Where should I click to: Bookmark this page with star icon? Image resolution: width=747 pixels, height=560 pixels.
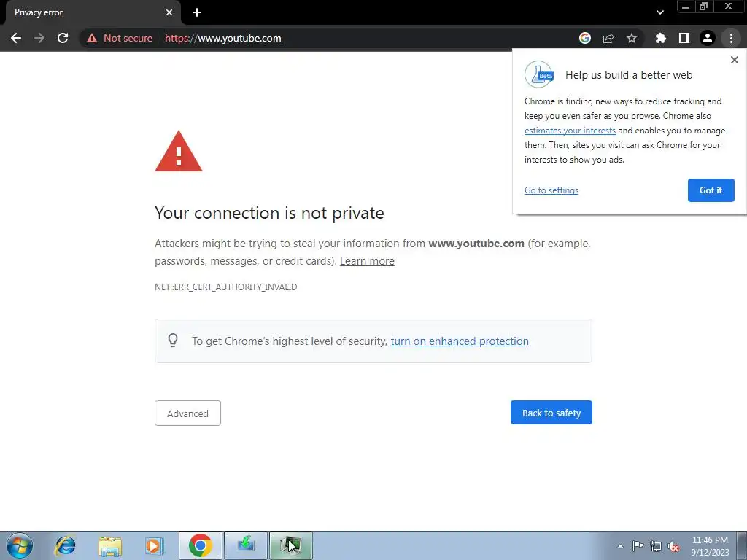coord(632,38)
